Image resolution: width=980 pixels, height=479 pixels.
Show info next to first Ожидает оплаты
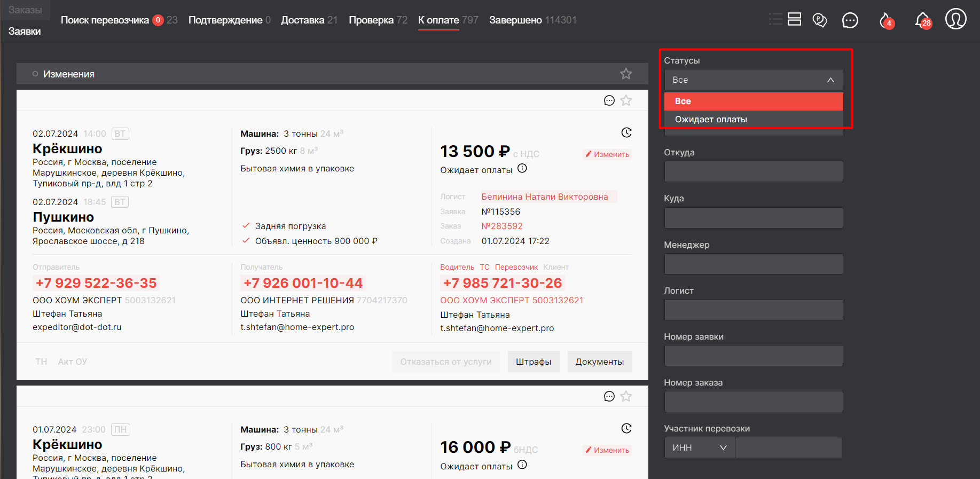point(522,169)
